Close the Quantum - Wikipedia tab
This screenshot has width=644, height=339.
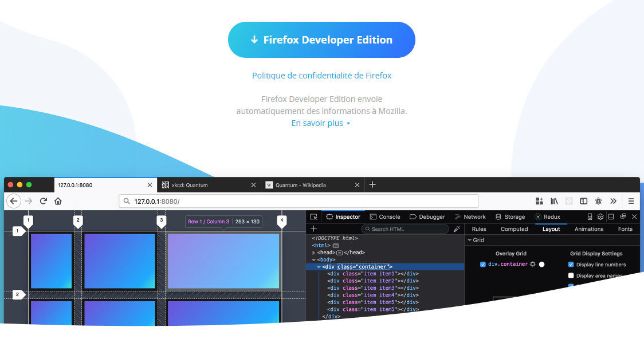tap(357, 185)
